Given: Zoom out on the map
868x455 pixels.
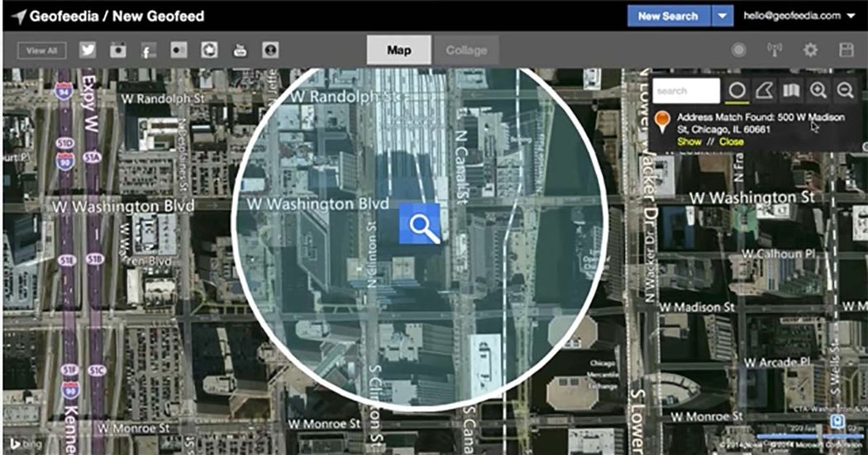Looking at the screenshot, I should click(844, 91).
